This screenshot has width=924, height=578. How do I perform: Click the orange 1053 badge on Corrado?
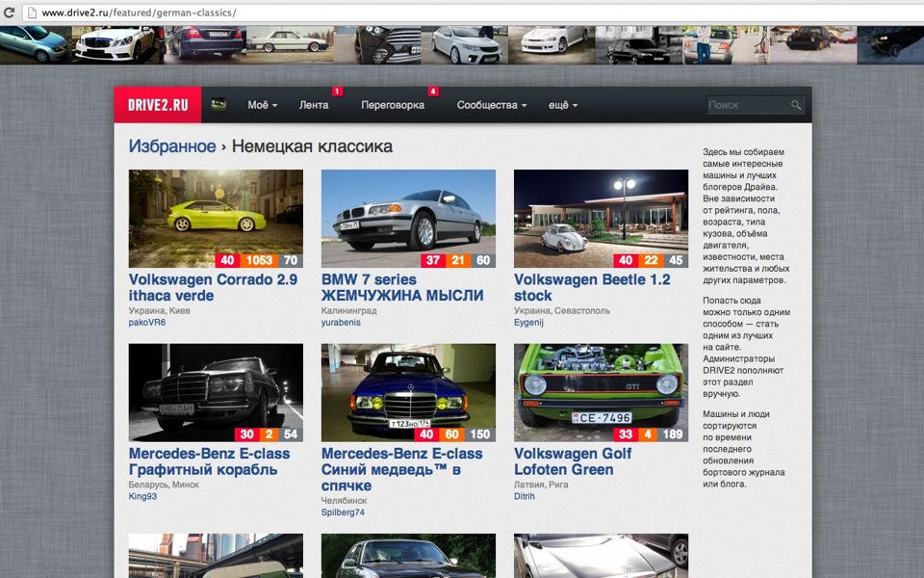[259, 260]
